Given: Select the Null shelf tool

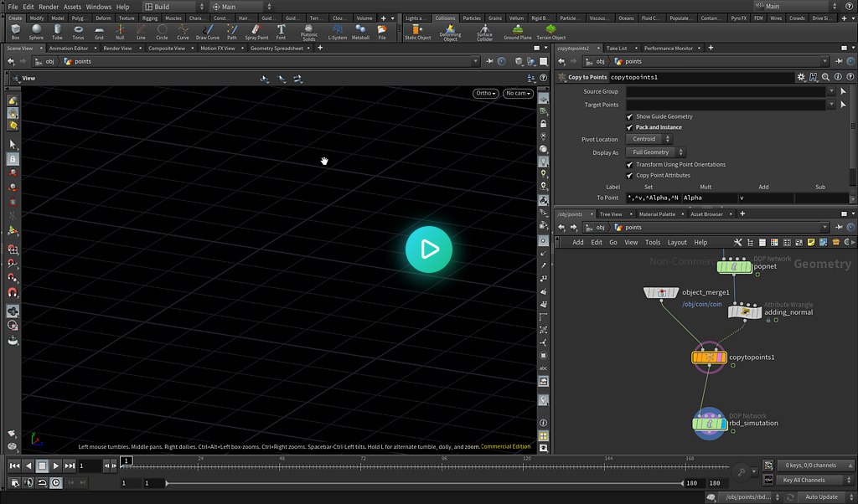Looking at the screenshot, I should (120, 32).
